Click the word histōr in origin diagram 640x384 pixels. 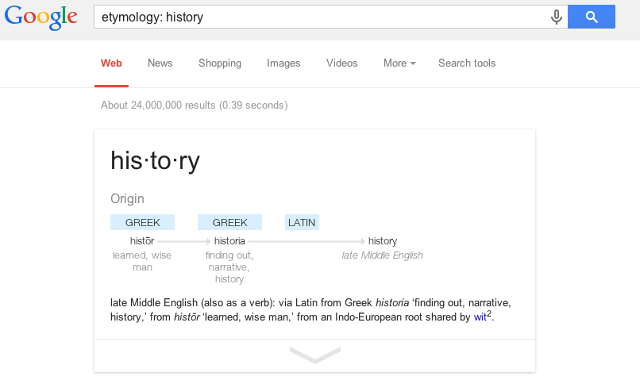142,241
